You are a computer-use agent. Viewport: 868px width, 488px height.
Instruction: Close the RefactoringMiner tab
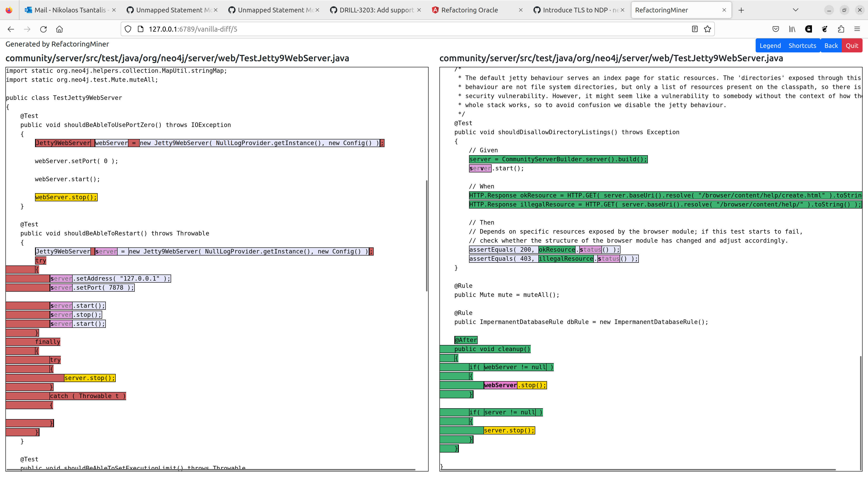(x=724, y=10)
